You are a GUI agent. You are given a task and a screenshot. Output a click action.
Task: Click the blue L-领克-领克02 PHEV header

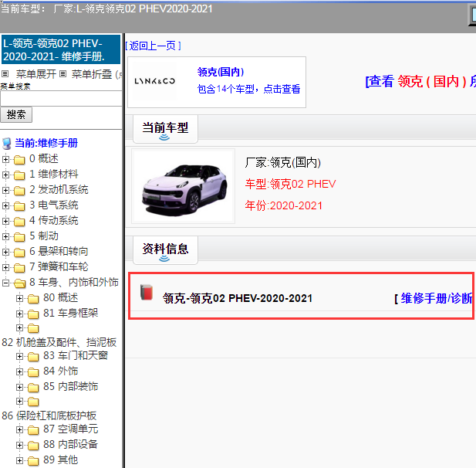(x=61, y=49)
